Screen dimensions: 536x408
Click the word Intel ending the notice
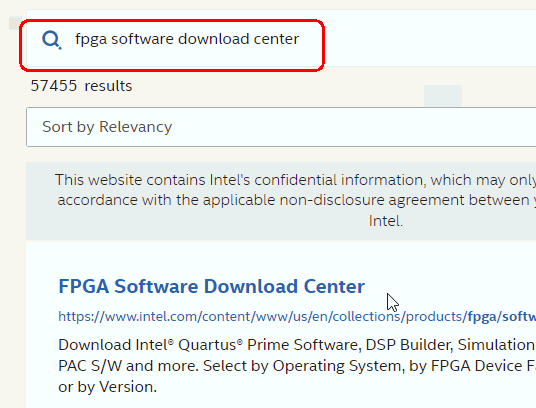(386, 221)
